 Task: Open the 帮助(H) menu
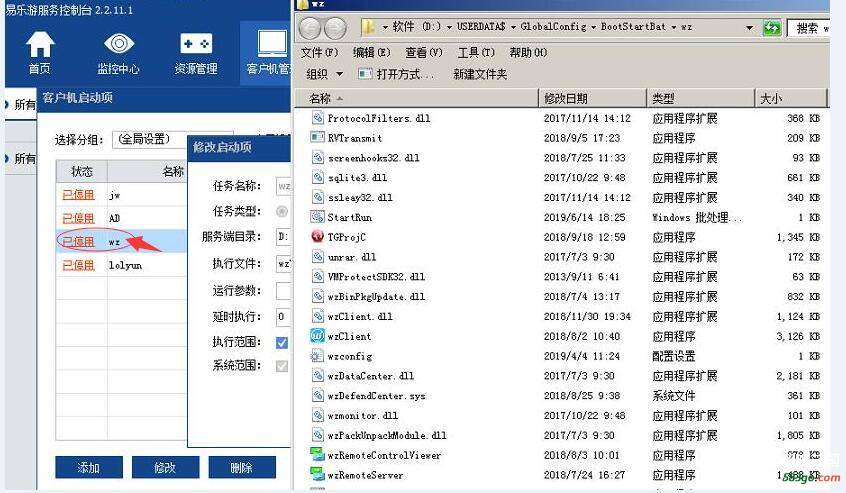click(528, 52)
